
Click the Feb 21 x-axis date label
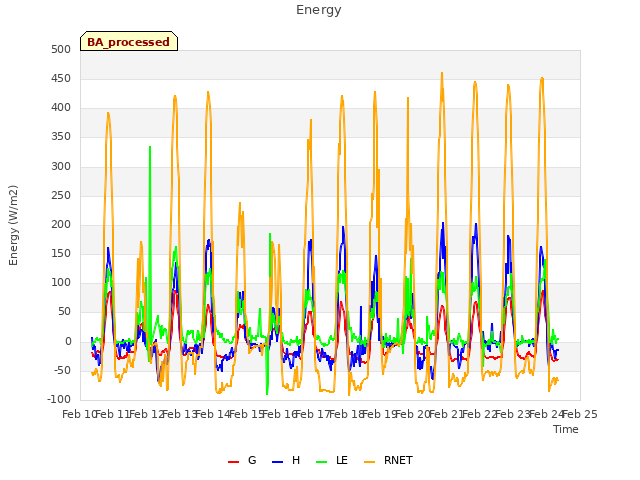[446, 415]
